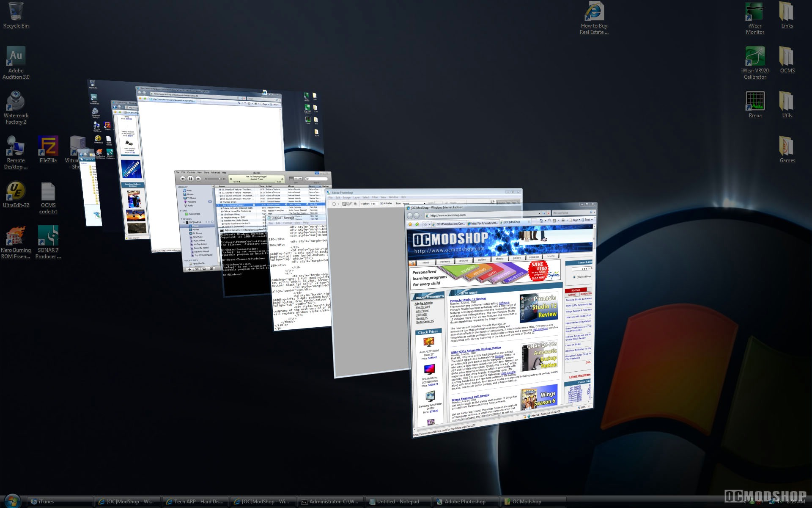Select the OCMS code.txt file icon
The image size is (812, 508).
click(48, 198)
